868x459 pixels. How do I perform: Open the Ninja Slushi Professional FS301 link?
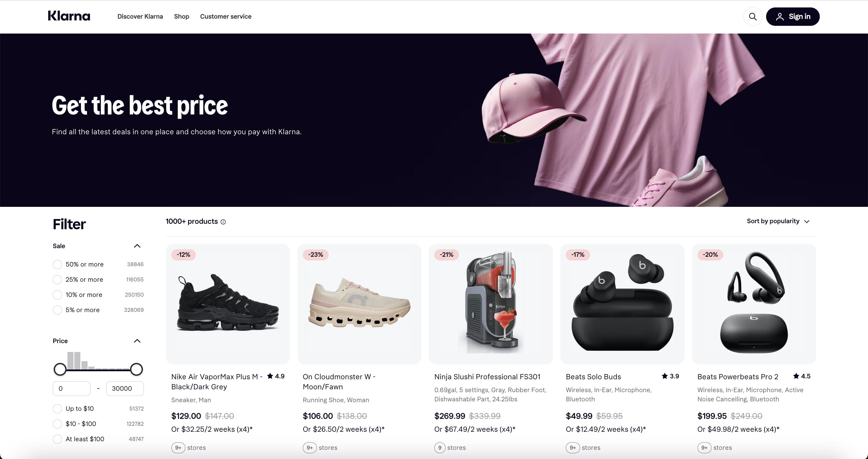click(487, 376)
